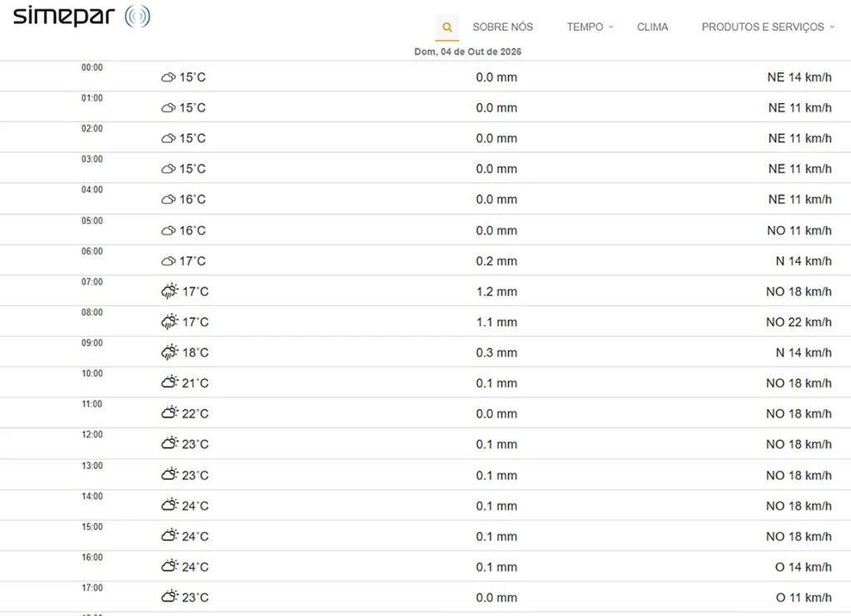Select the 12:00 forecast row time
Image resolution: width=851 pixels, height=616 pixels.
(92, 434)
